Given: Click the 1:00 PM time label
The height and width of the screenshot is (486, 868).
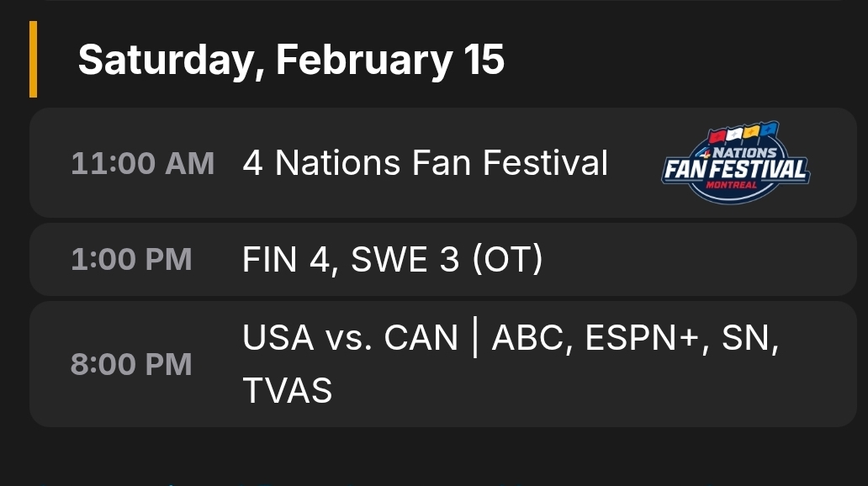Looking at the screenshot, I should (x=131, y=260).
